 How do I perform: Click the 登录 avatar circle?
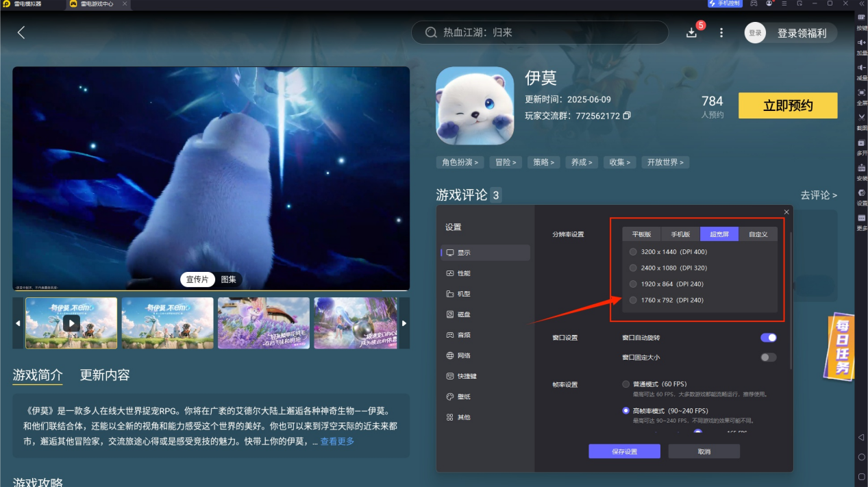[755, 33]
